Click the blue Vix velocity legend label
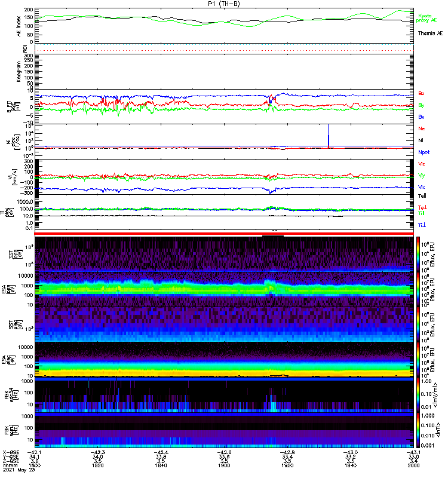This screenshot has width=448, height=478. (422, 187)
